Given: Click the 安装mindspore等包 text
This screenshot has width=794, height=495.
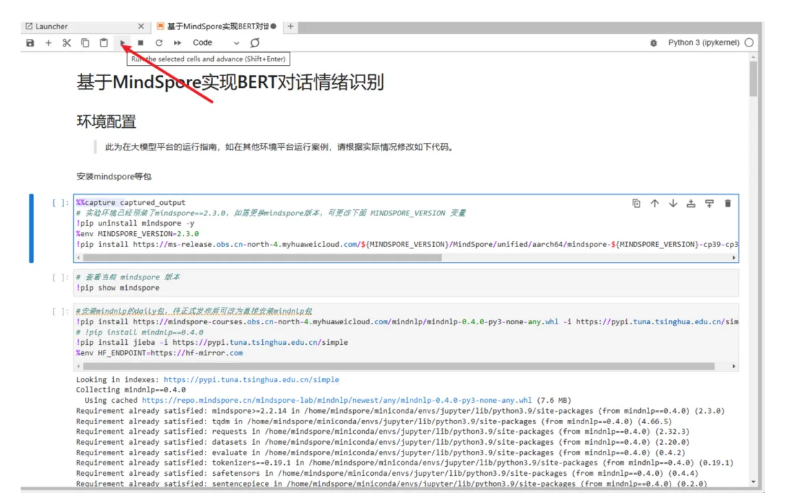Looking at the screenshot, I should pyautogui.click(x=114, y=177).
